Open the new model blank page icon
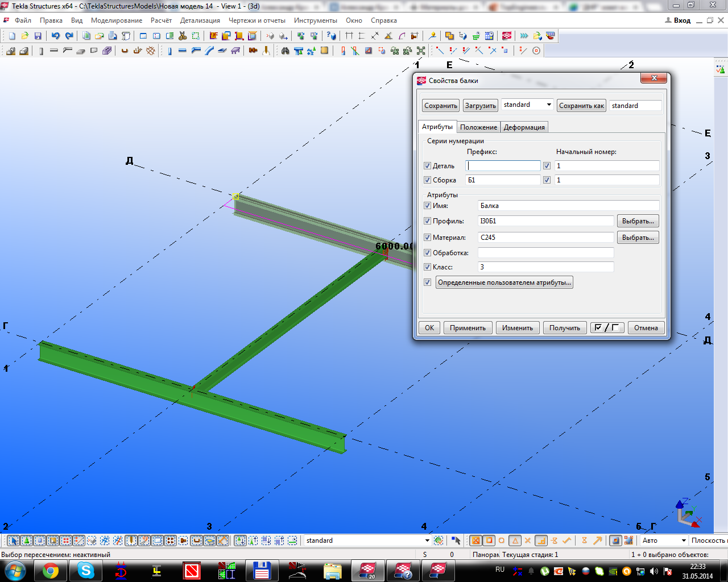 pyautogui.click(x=12, y=36)
